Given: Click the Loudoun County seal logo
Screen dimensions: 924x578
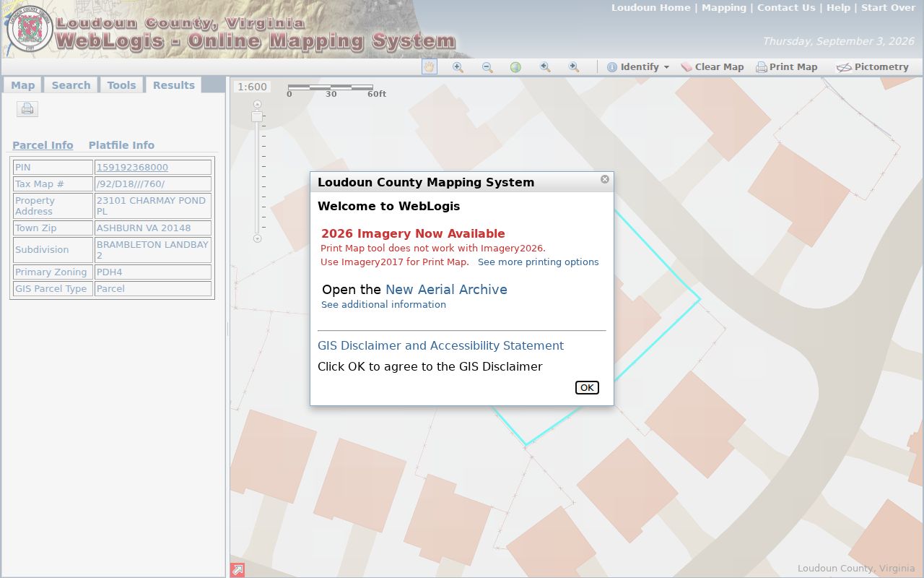Looking at the screenshot, I should 30,30.
